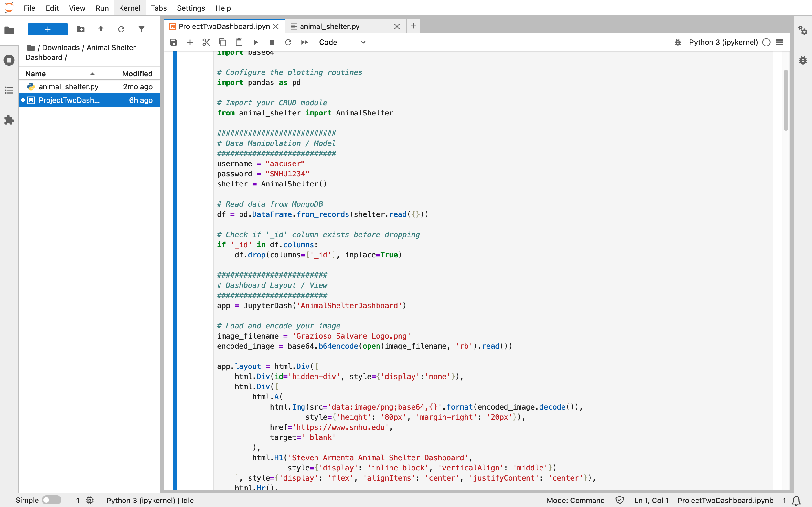Navigate to Downloads in breadcrumb path
Screen dimensions: 812x507
pos(61,48)
